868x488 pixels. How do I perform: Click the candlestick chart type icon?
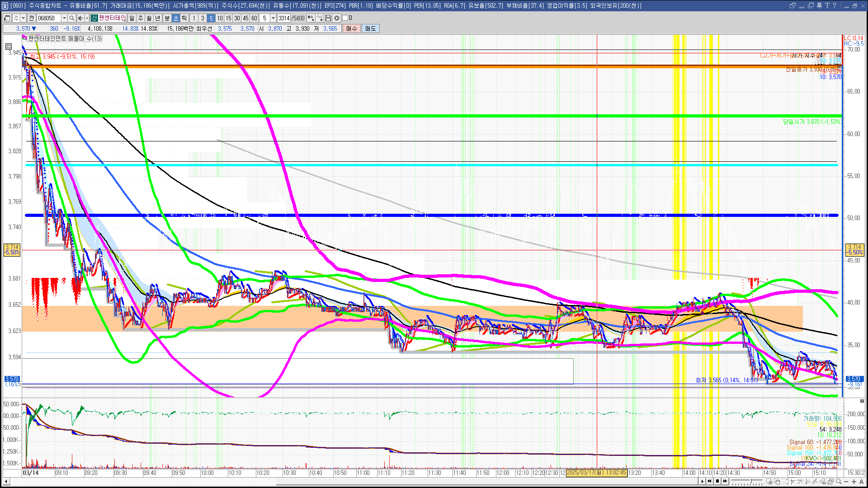click(x=311, y=18)
